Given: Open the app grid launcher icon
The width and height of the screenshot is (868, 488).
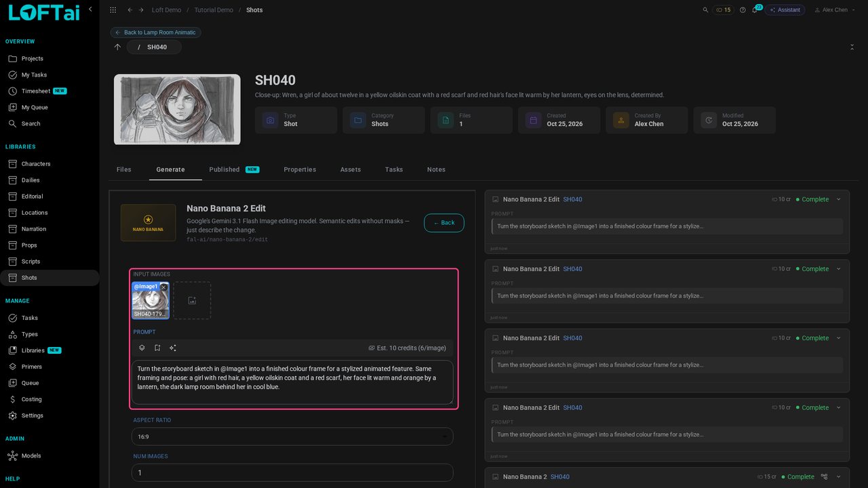Looking at the screenshot, I should click(x=113, y=10).
